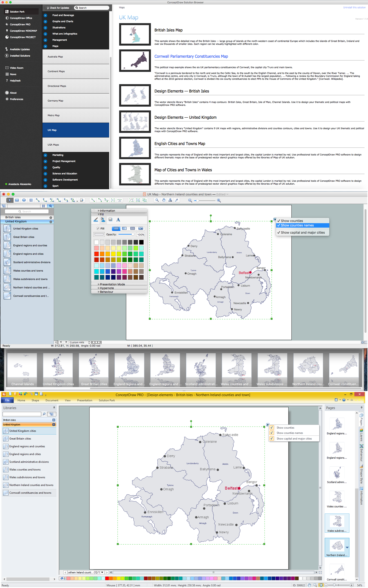The width and height of the screenshot is (368, 588).
Task: Toggle 'Show capital and major cities' Mac option
Action: pos(302,232)
